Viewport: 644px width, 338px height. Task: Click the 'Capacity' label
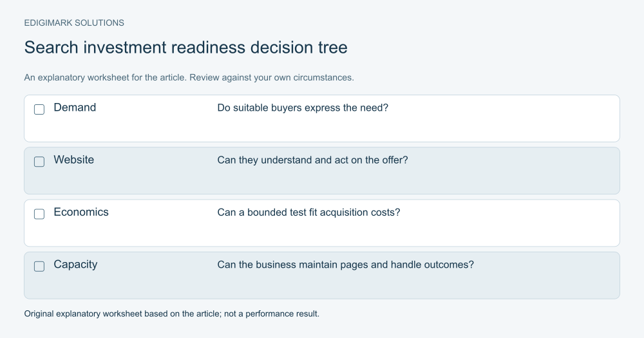click(75, 265)
